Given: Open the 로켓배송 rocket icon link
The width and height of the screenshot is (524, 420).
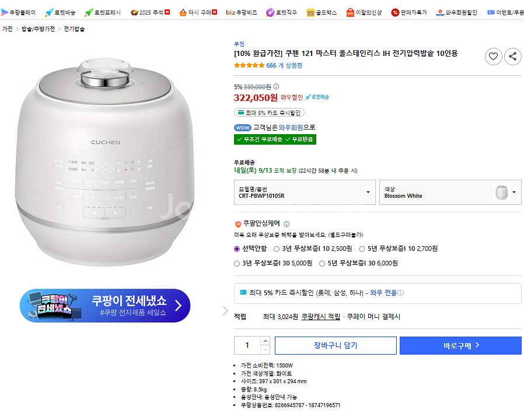Looking at the screenshot, I should click(x=49, y=12).
